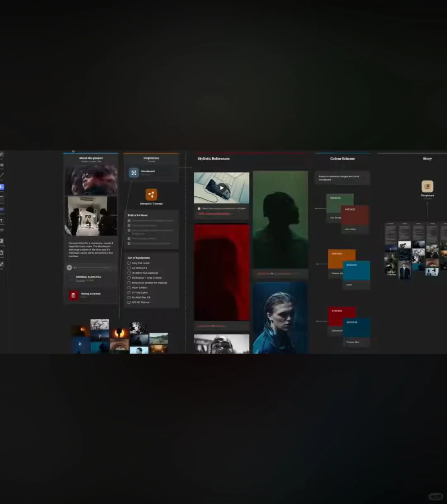
Task: Open the Moodboard board icon
Action: [134, 173]
